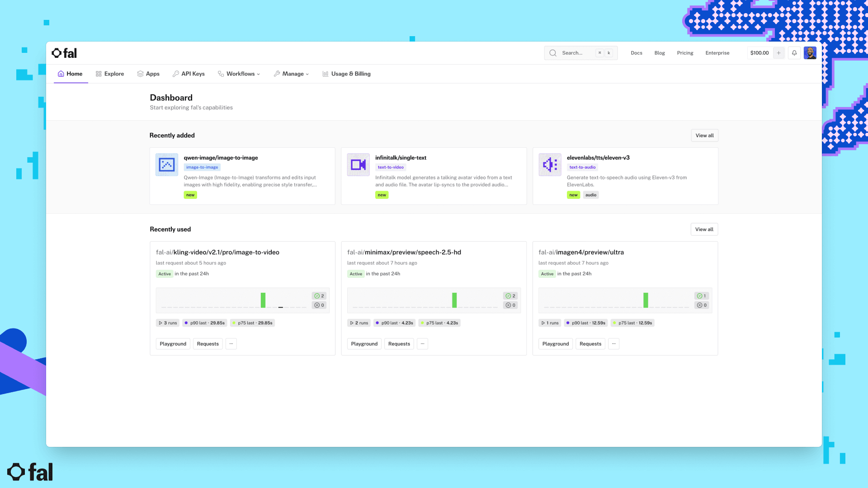This screenshot has height=488, width=868.
Task: Click the add credits plus icon
Action: coord(778,53)
